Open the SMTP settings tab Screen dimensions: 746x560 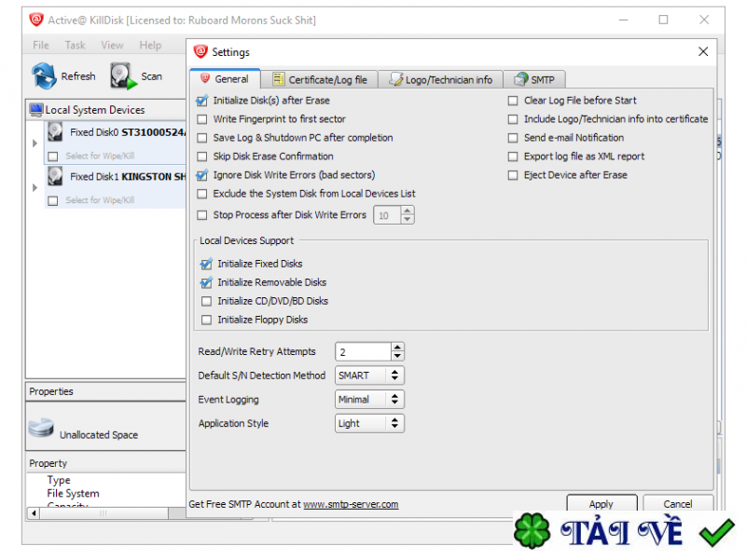(x=535, y=79)
